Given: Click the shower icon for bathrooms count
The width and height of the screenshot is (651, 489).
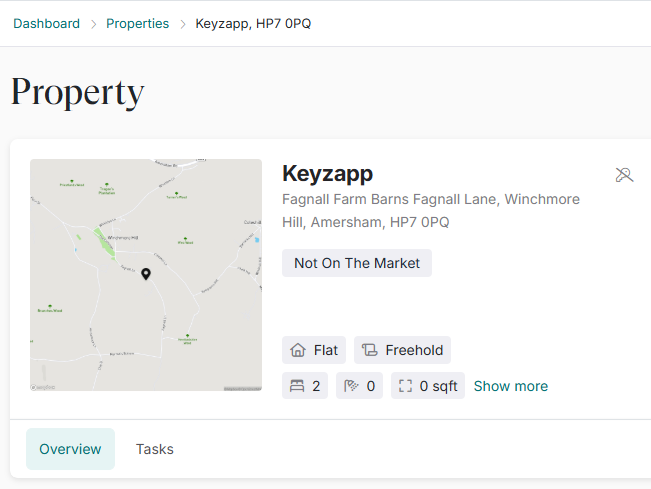Looking at the screenshot, I should click(x=351, y=386).
